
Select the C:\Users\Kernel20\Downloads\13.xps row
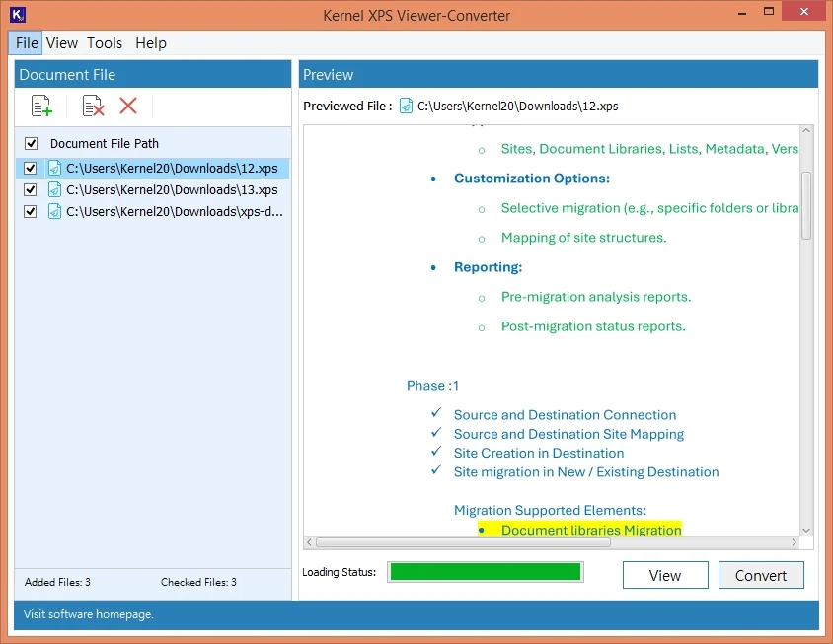click(x=153, y=190)
